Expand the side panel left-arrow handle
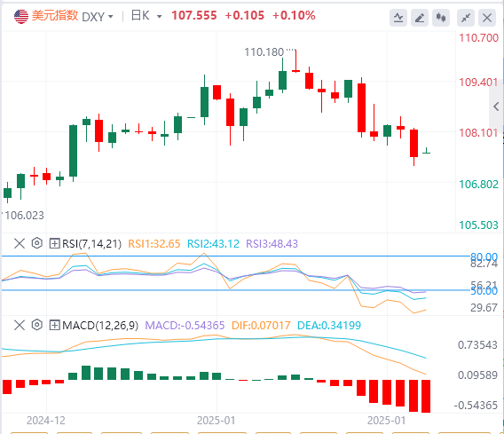 (x=496, y=107)
